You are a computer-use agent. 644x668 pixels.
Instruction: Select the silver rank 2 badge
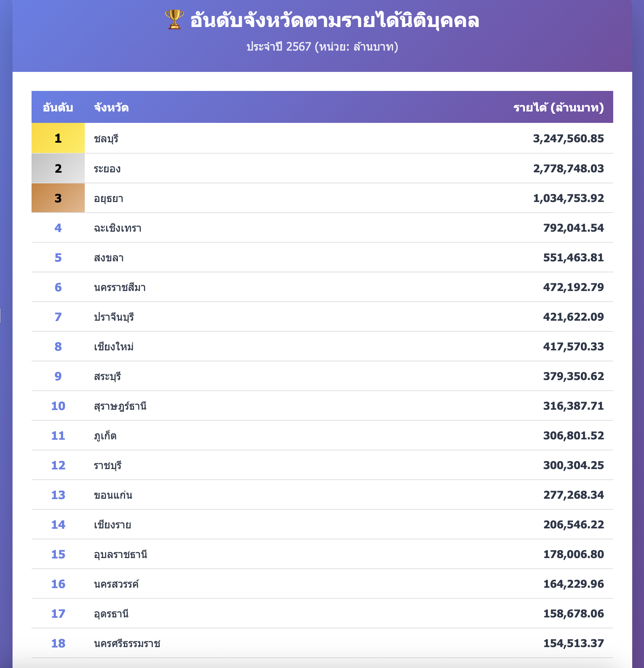pyautogui.click(x=58, y=168)
